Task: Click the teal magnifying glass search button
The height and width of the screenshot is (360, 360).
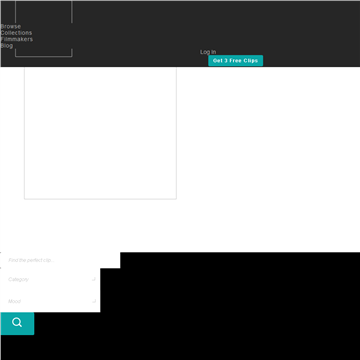Action: (17, 323)
